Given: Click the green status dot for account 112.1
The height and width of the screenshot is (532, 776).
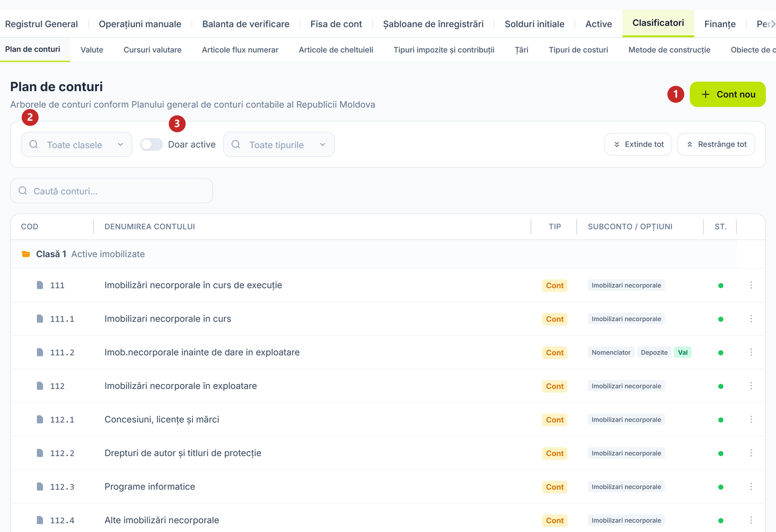Looking at the screenshot, I should coord(721,420).
